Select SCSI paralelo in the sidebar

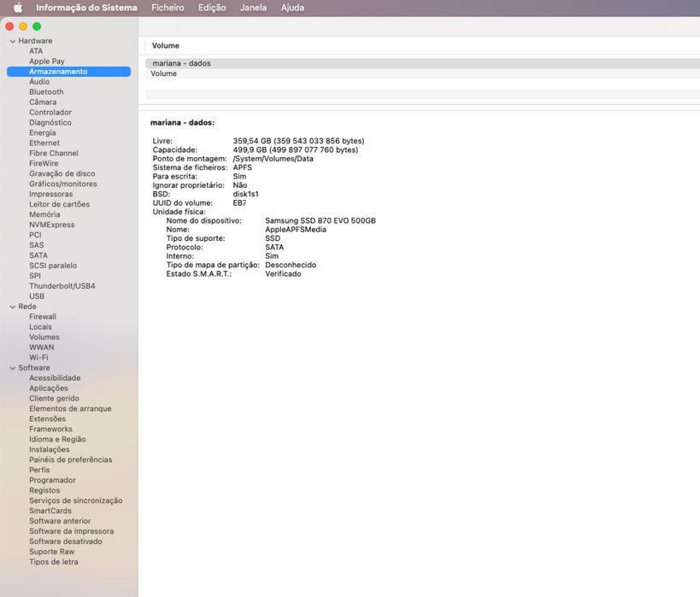coord(53,266)
